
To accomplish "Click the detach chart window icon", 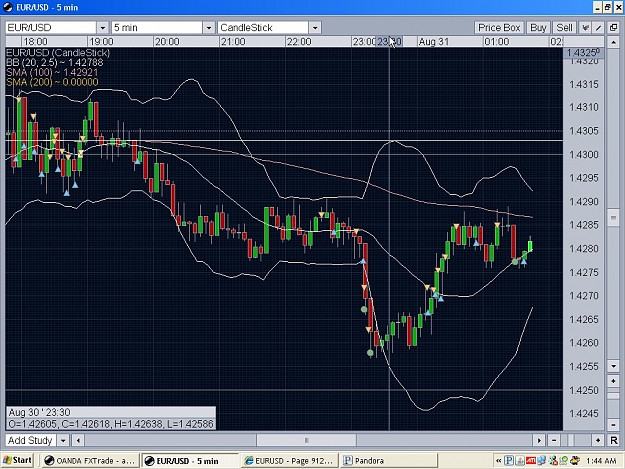I will 613,27.
